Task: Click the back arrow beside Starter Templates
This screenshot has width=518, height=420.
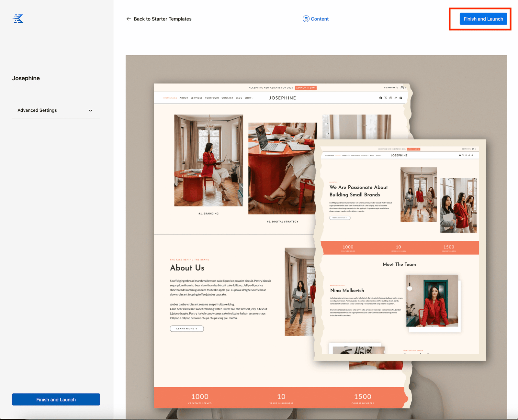Action: pos(129,19)
